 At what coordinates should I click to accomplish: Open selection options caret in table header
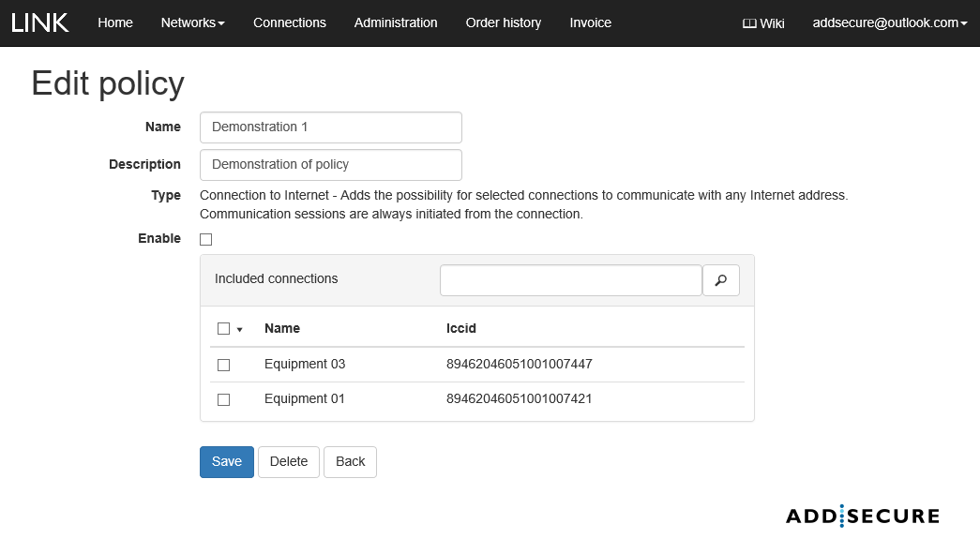coord(240,330)
